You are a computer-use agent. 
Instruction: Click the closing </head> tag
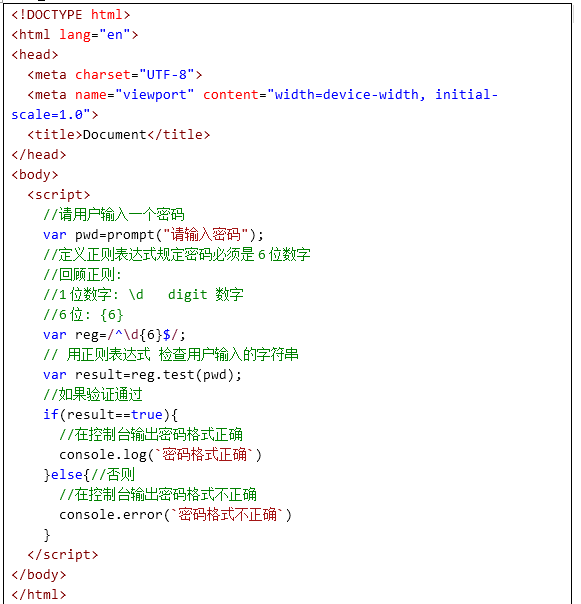pos(39,155)
